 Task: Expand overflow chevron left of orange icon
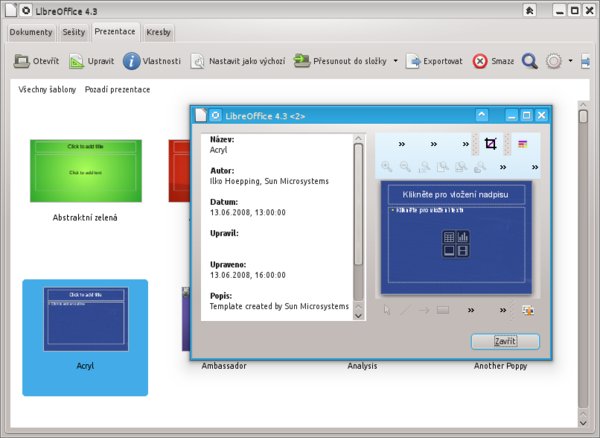click(503, 310)
